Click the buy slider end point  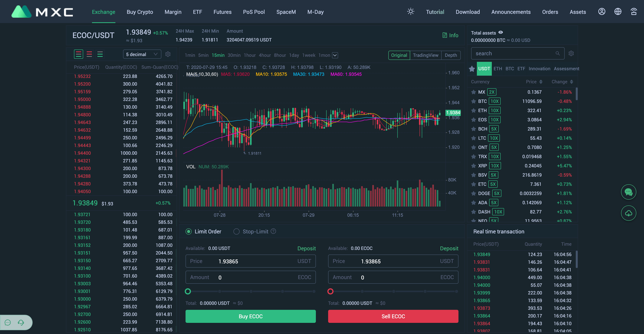click(314, 291)
